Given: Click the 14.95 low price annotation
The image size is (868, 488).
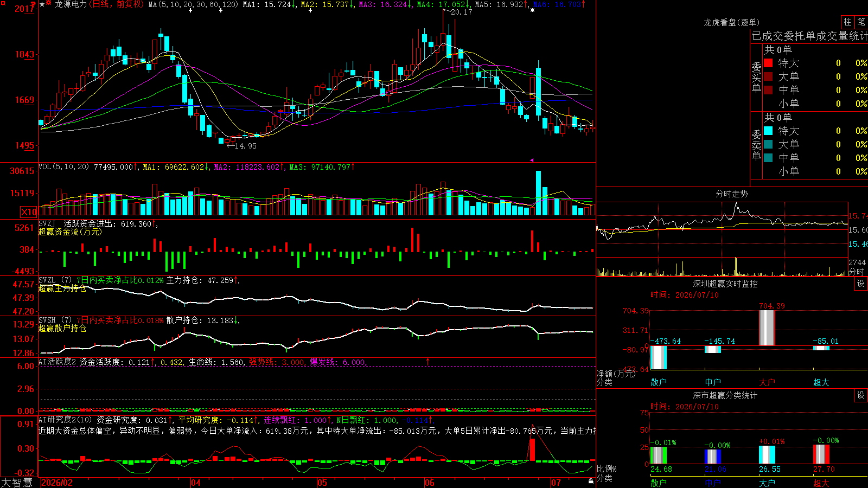Looking at the screenshot, I should 245,146.
